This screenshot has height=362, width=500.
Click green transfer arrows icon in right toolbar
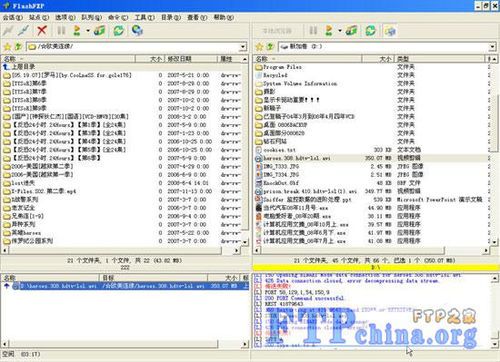pos(351,31)
